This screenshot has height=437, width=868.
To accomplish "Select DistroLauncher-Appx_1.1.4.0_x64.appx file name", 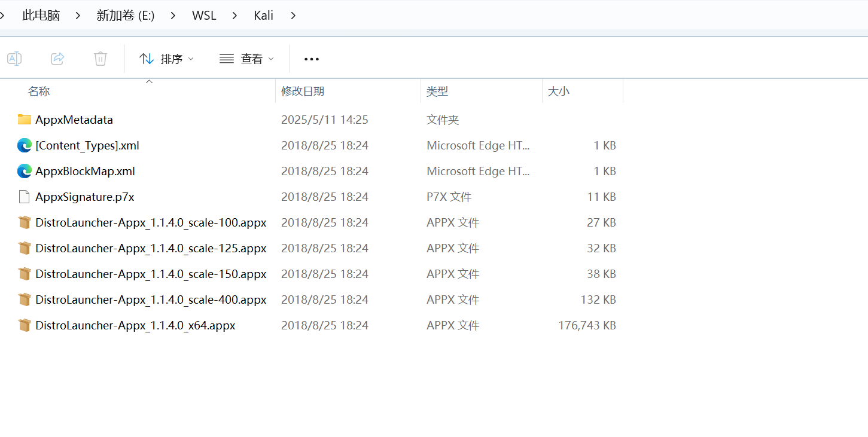I will coord(135,325).
